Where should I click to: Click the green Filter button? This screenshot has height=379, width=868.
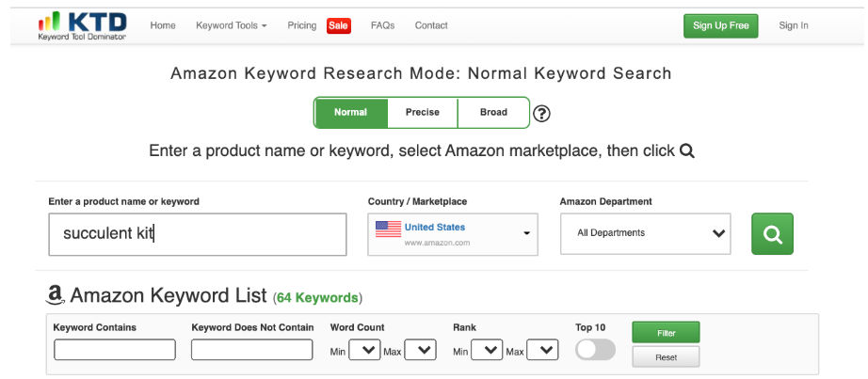(666, 333)
